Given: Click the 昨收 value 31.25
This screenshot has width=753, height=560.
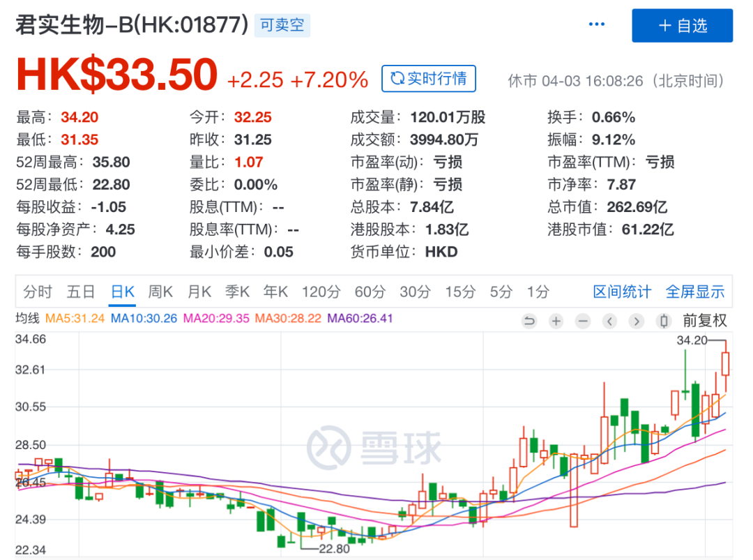Looking at the screenshot, I should click(x=252, y=139).
